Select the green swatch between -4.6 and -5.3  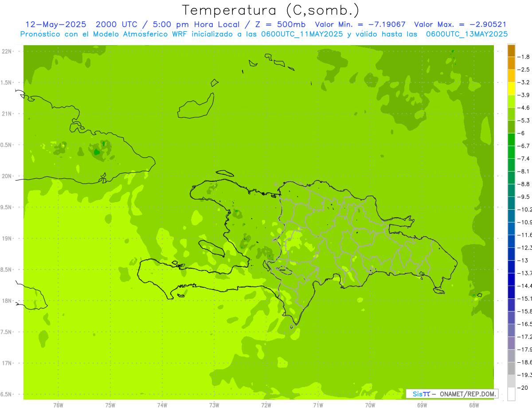pyautogui.click(x=511, y=114)
